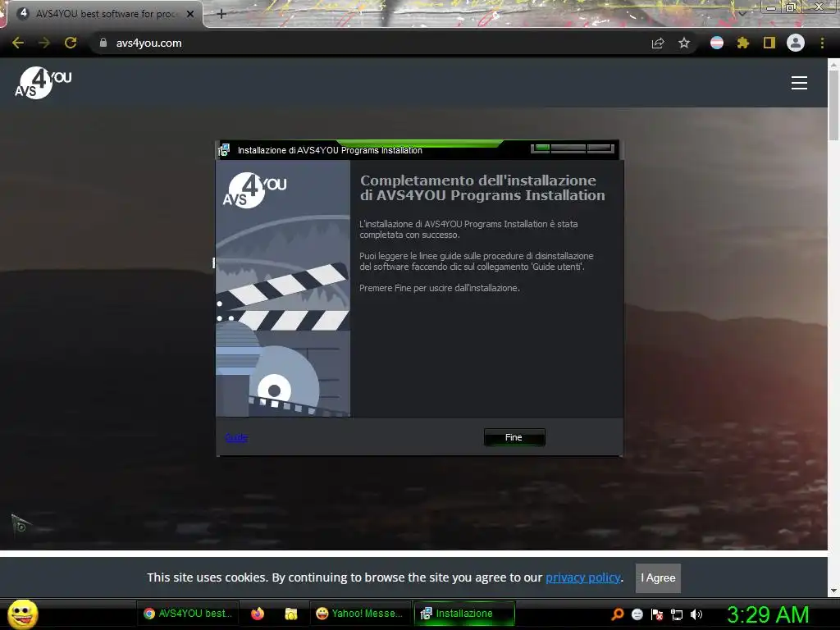Screen dimensions: 840x630
Task: Select the Installazione taskbar item
Action: (464, 614)
